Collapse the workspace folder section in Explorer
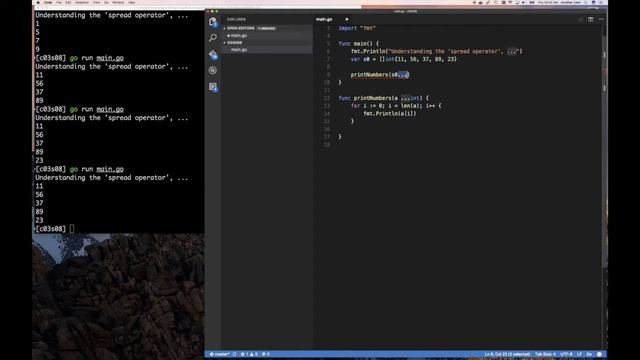Image resolution: width=640 pixels, height=360 pixels. pos(267,42)
